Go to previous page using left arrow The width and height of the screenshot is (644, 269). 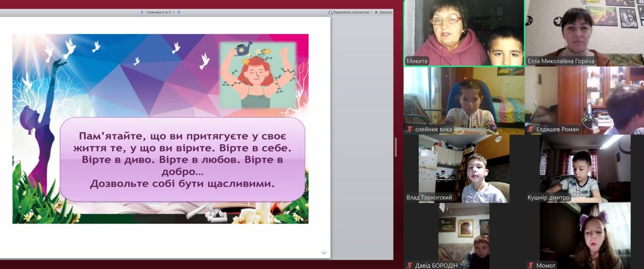click(x=142, y=12)
